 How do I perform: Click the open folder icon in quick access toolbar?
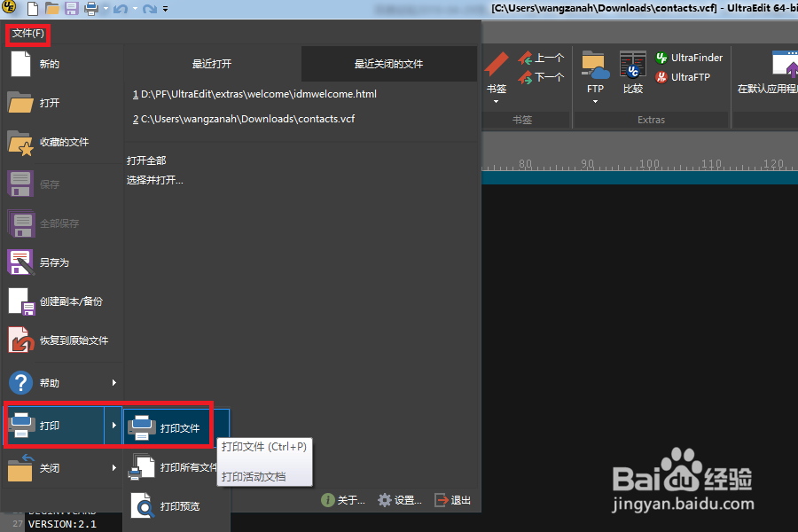(52, 8)
